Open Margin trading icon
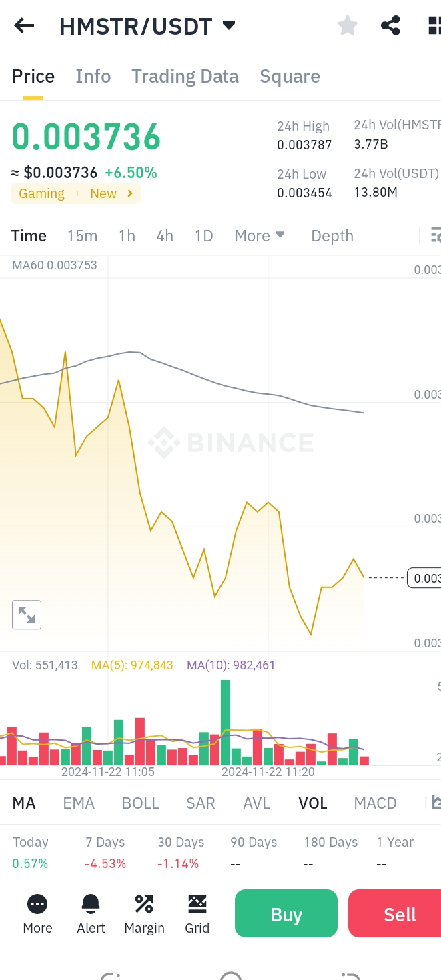This screenshot has width=441, height=980. click(x=144, y=905)
